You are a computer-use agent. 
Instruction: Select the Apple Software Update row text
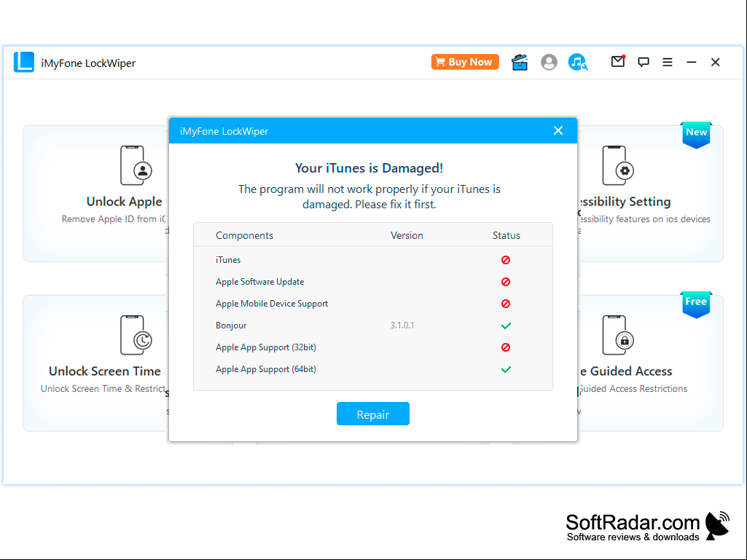click(x=259, y=282)
